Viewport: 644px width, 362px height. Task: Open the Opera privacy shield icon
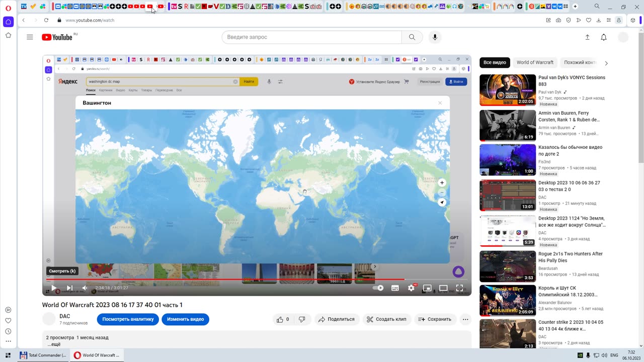click(x=569, y=20)
